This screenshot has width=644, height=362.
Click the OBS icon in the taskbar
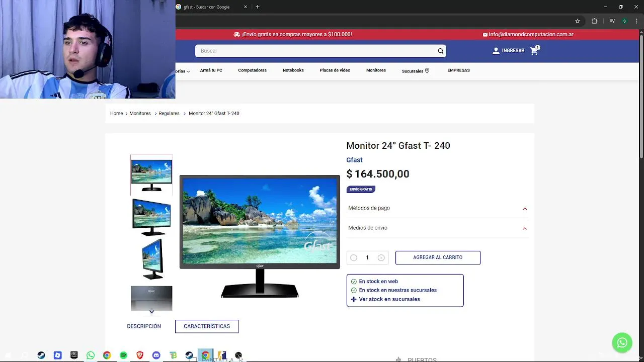pyautogui.click(x=238, y=355)
